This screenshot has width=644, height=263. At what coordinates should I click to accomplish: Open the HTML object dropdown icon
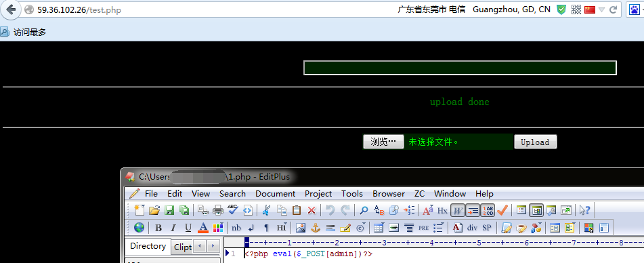click(536, 227)
